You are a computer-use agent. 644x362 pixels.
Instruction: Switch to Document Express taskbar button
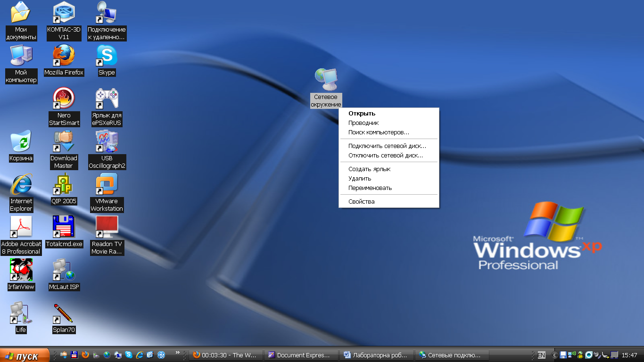coord(301,355)
